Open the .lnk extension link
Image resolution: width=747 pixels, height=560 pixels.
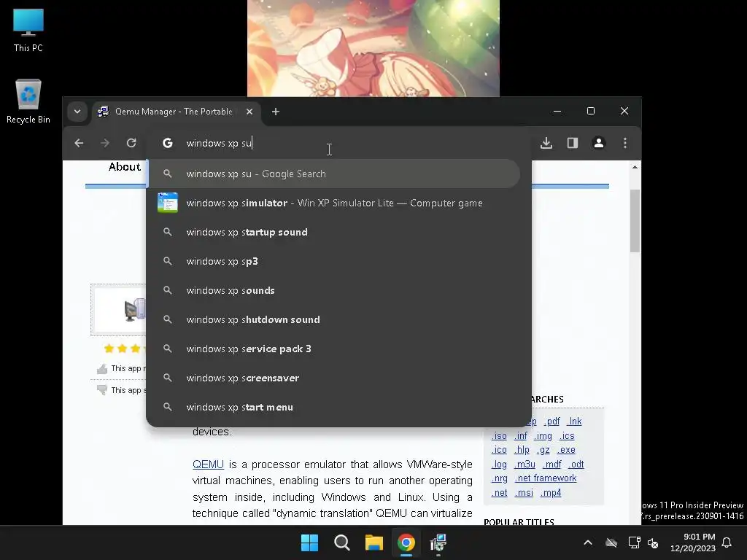(574, 421)
